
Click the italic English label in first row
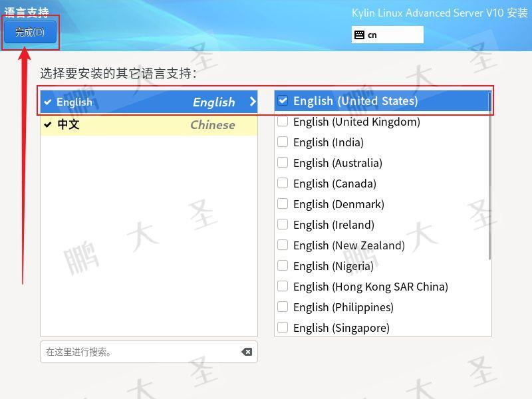tap(213, 102)
